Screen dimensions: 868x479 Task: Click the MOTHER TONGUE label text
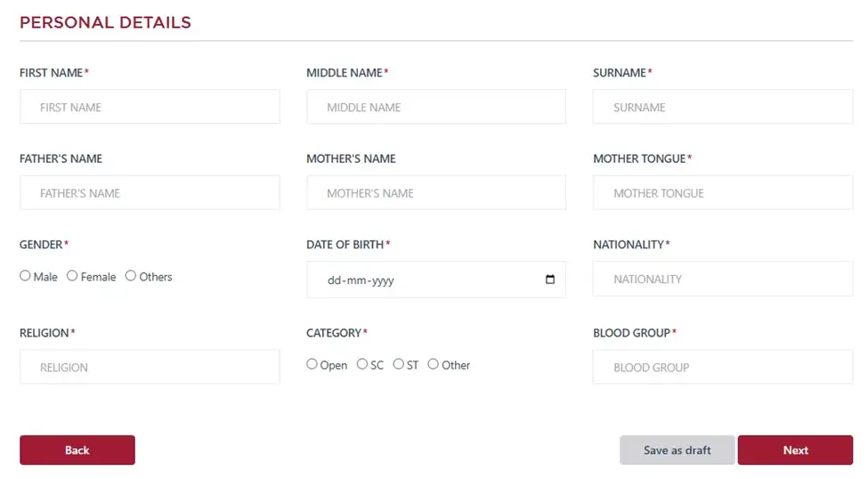(x=639, y=158)
